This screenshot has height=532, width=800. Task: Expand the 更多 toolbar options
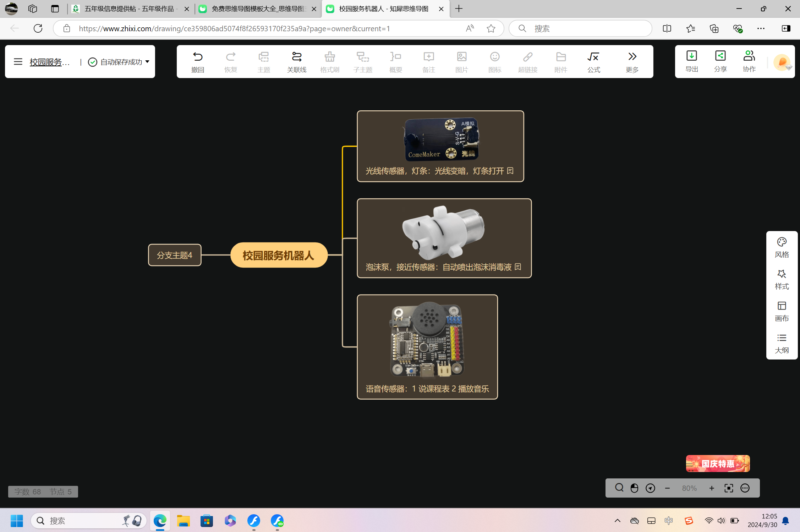pyautogui.click(x=632, y=61)
